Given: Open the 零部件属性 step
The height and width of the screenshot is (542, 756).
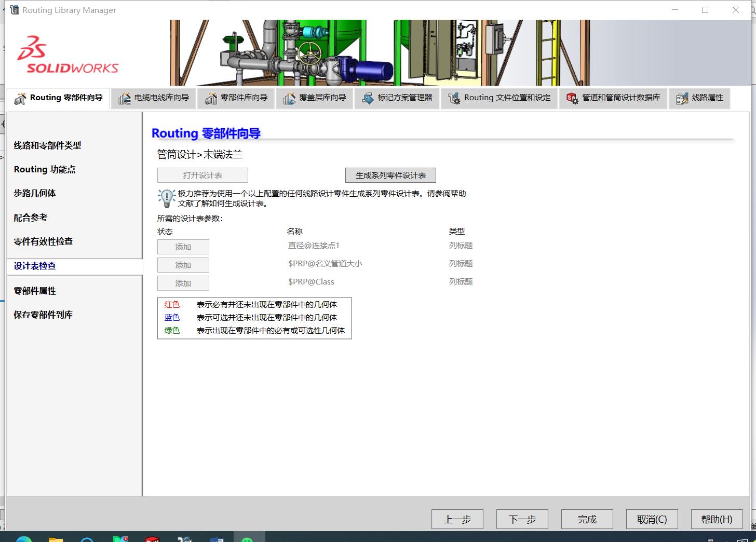Looking at the screenshot, I should pyautogui.click(x=35, y=291).
